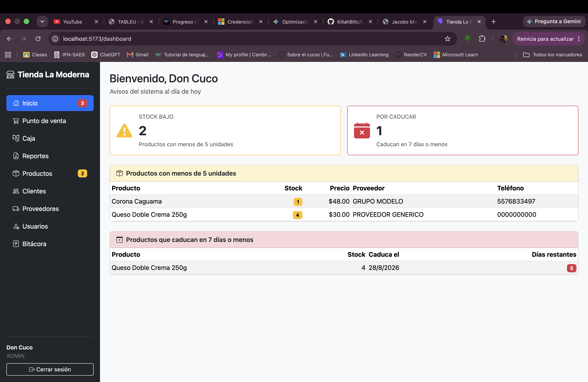View site information icon in address bar
588x382 pixels.
click(55, 39)
